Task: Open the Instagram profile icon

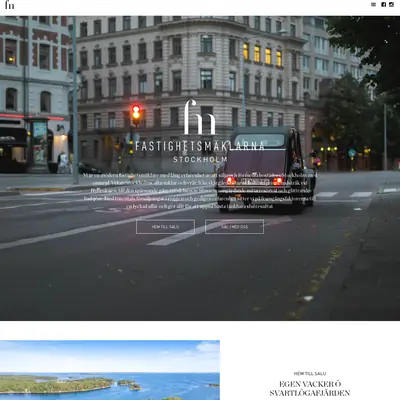Action: [392, 5]
